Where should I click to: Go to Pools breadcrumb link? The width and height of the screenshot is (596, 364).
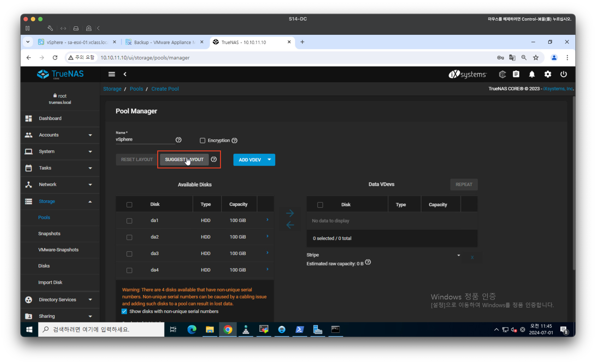136,89
